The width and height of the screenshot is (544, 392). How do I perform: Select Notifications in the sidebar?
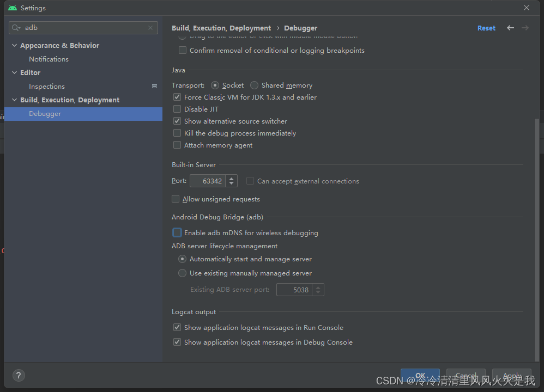[x=49, y=59]
